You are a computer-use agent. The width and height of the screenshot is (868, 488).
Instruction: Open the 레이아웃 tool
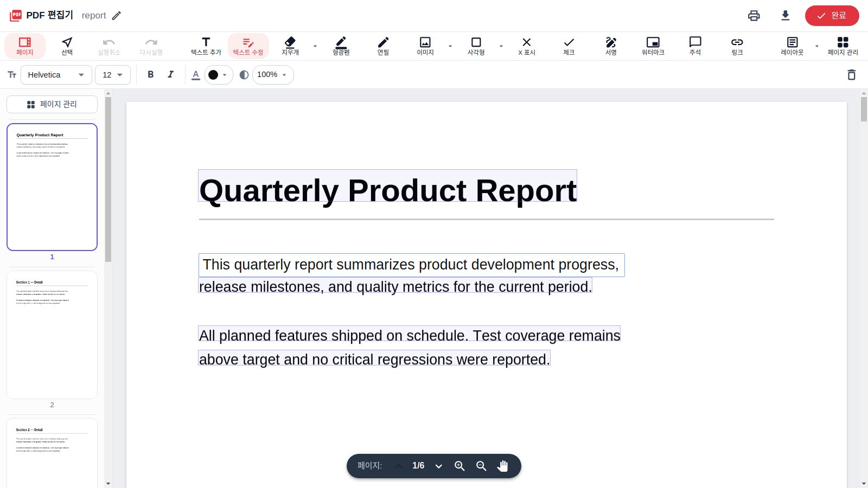(x=793, y=46)
